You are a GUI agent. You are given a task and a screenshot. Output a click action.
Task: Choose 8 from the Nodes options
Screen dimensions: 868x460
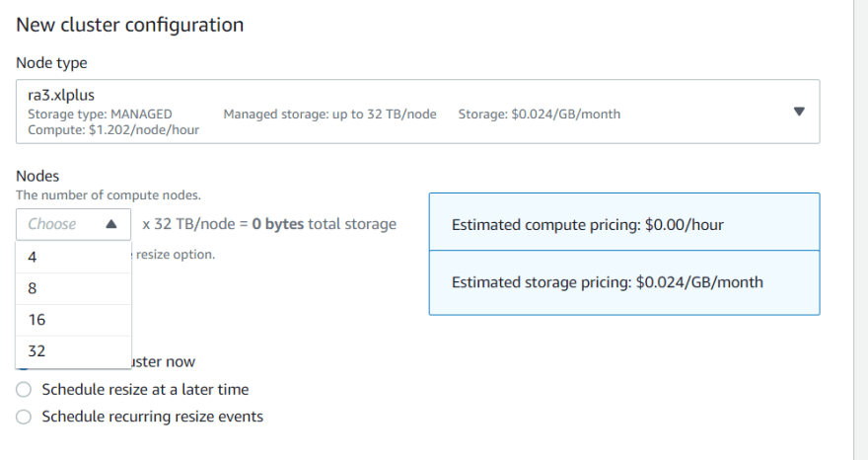point(74,289)
